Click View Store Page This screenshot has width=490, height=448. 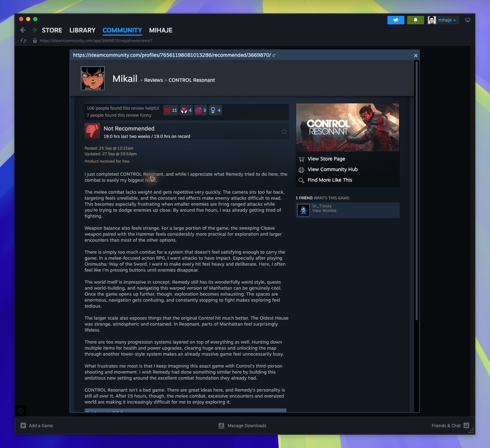326,159
